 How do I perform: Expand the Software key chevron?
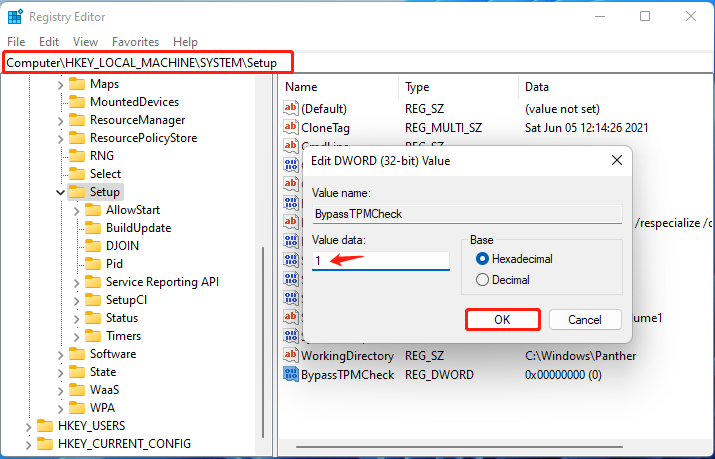point(60,354)
